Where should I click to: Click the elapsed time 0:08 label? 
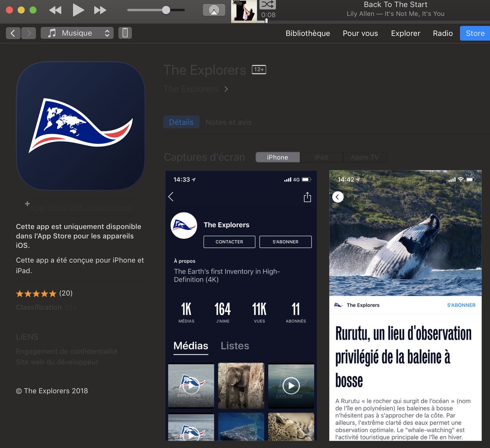[x=268, y=15]
